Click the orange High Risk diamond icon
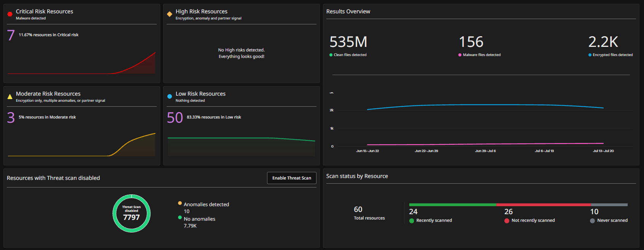The image size is (644, 250). pyautogui.click(x=170, y=14)
